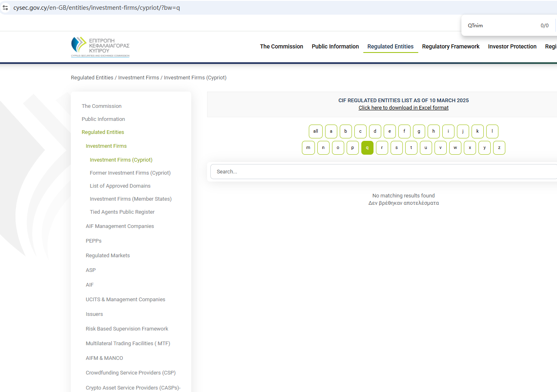This screenshot has width=557, height=392.
Task: Filter entities by letter k
Action: tap(478, 131)
